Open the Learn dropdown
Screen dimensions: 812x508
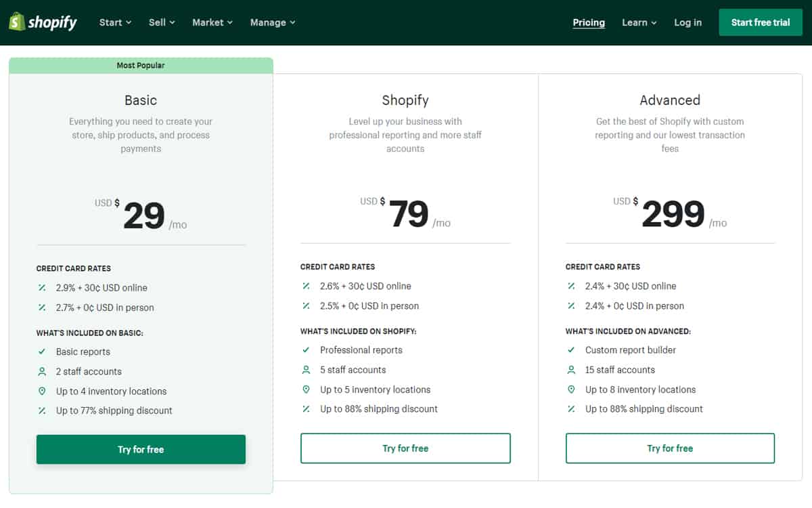click(x=639, y=22)
